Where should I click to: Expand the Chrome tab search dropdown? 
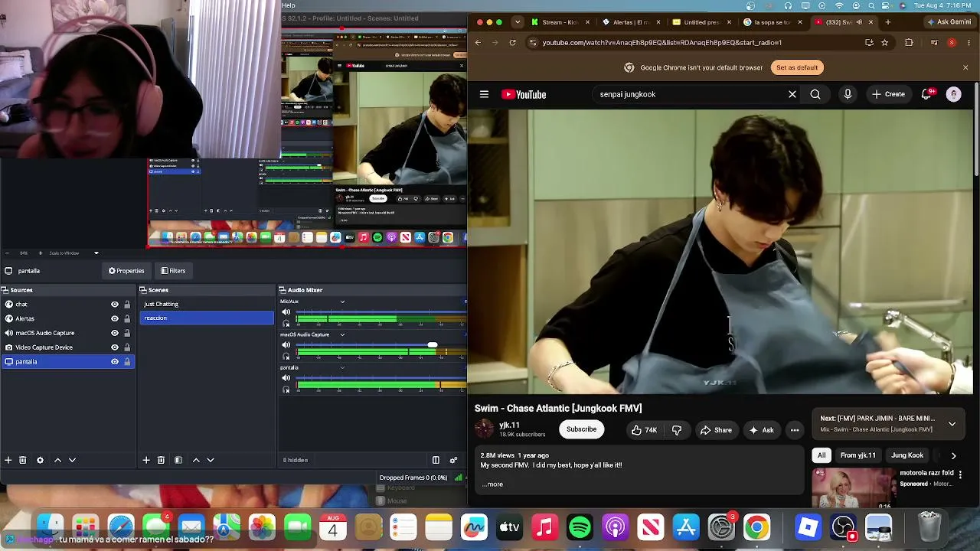[518, 22]
